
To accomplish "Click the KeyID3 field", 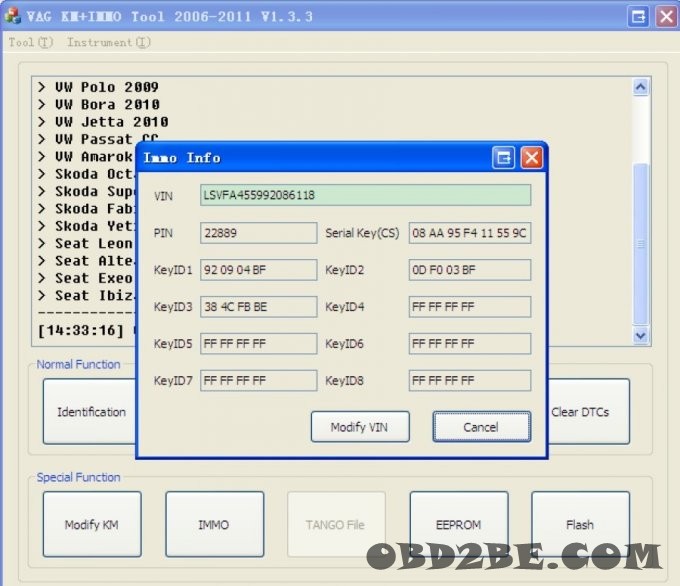I will pos(258,307).
